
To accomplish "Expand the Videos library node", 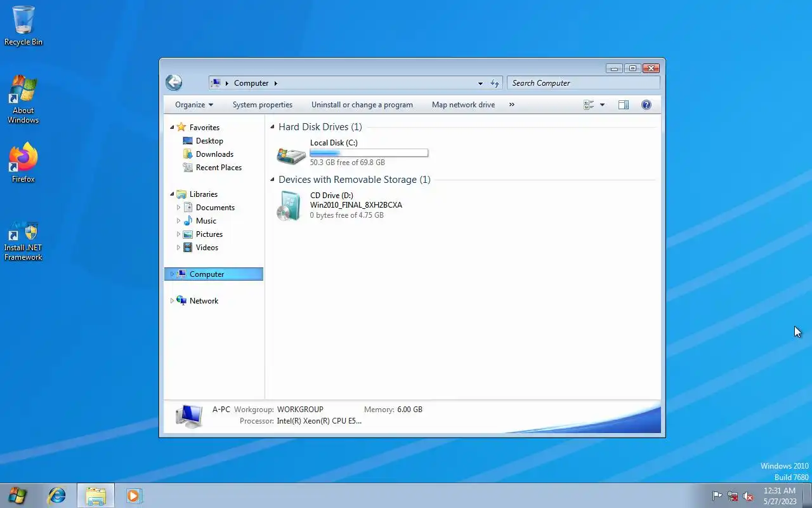I will (x=178, y=248).
